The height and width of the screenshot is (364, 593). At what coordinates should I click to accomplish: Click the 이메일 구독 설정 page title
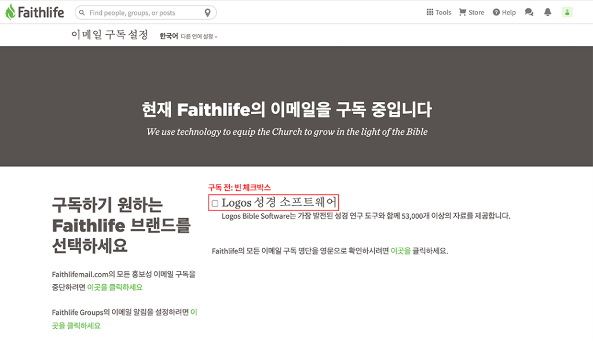point(109,35)
